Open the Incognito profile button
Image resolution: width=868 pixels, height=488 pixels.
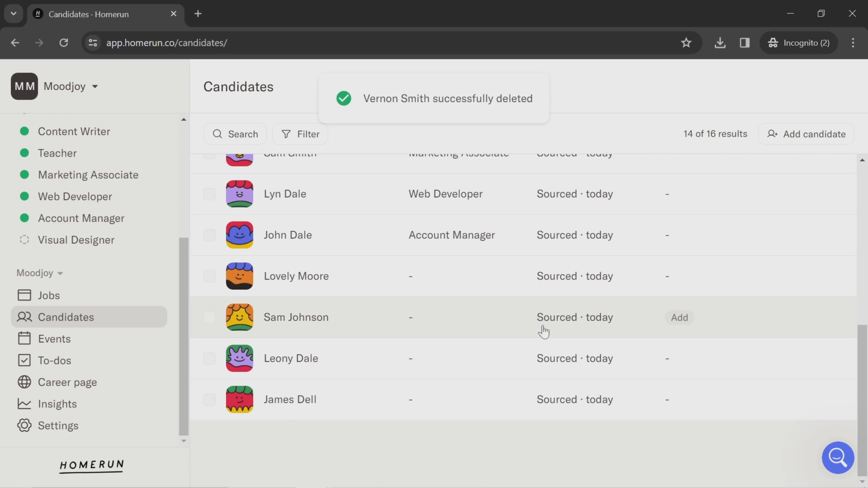[799, 43]
